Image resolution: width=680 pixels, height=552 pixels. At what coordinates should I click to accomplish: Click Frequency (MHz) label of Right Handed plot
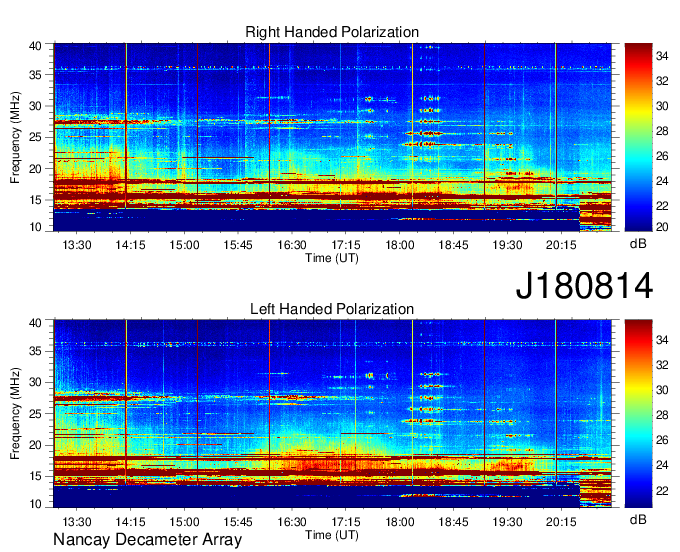click(x=15, y=137)
